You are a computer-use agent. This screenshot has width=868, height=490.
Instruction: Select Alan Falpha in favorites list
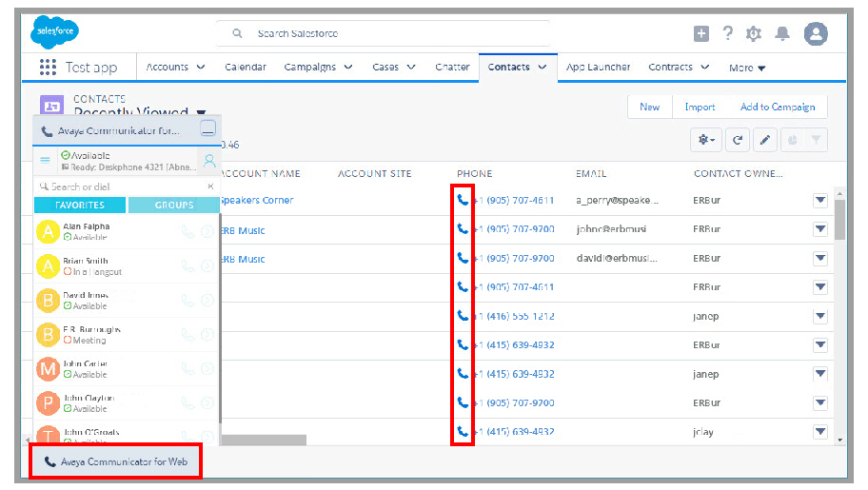126,231
